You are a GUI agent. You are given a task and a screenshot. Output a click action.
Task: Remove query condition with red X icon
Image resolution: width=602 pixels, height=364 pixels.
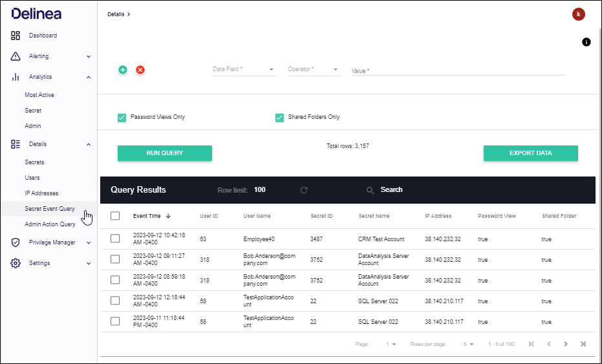(x=140, y=70)
